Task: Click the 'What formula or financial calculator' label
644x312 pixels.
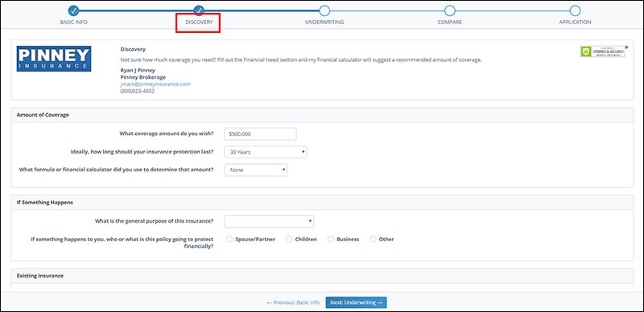Action: pos(117,170)
